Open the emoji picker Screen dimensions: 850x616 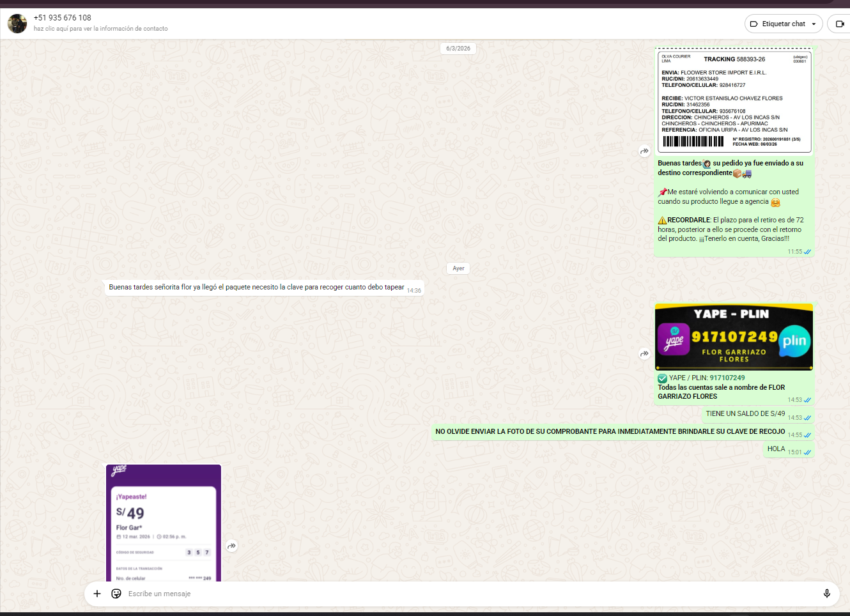click(116, 594)
